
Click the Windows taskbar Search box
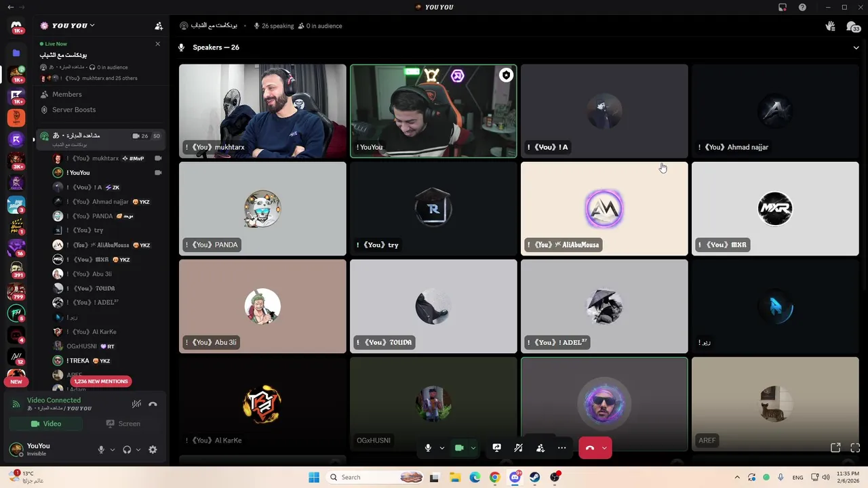pyautogui.click(x=375, y=477)
